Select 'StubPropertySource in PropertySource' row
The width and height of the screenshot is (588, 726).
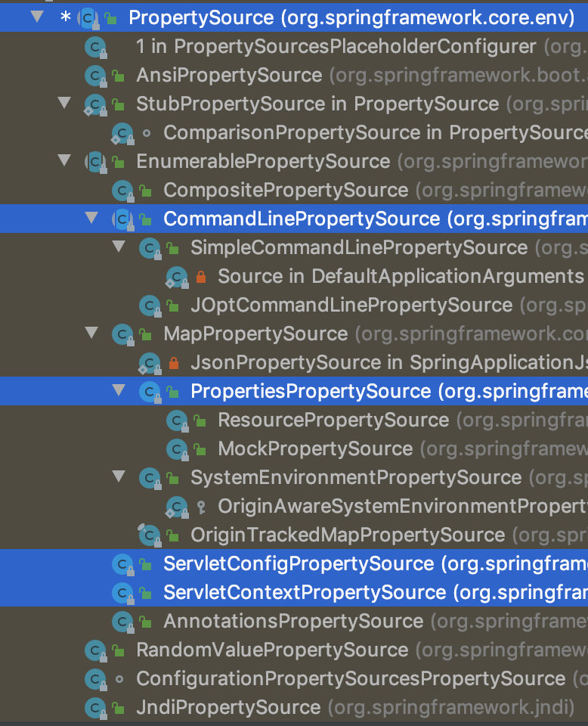pyautogui.click(x=294, y=104)
